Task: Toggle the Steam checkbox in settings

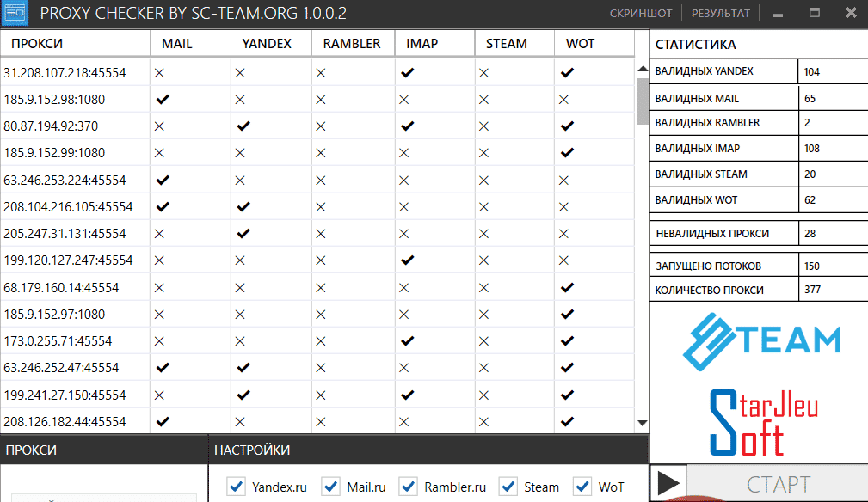Action: [508, 487]
